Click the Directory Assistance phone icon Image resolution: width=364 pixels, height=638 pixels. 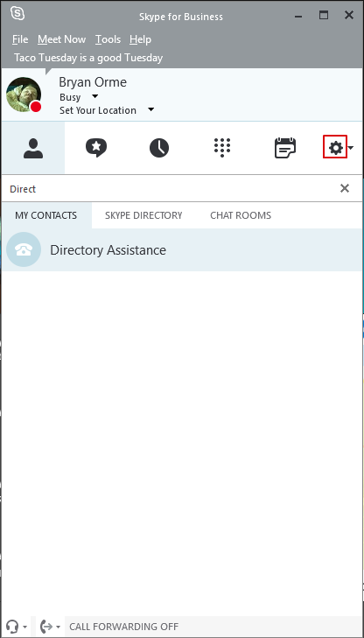(x=24, y=249)
